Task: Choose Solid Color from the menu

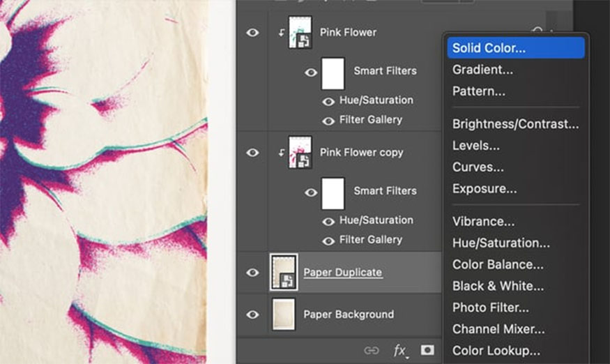Action: coord(515,48)
